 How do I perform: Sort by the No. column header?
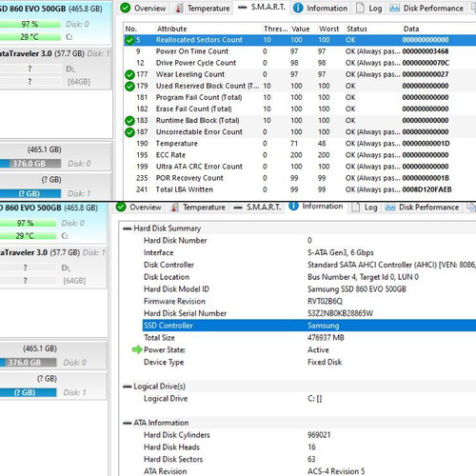click(139, 29)
